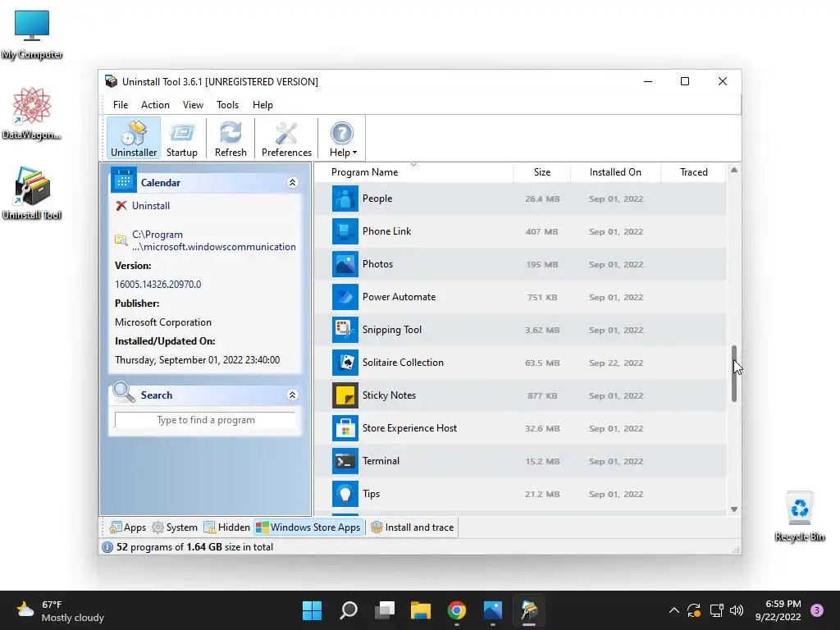Screen dimensions: 840x630
Task: Collapse the Search panel
Action: click(x=293, y=395)
